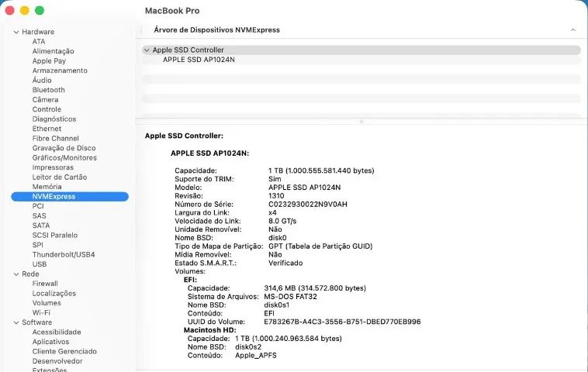Screen dimensions: 588x372
Task: Select Fibre Channel in the sidebar
Action: pyautogui.click(x=56, y=139)
